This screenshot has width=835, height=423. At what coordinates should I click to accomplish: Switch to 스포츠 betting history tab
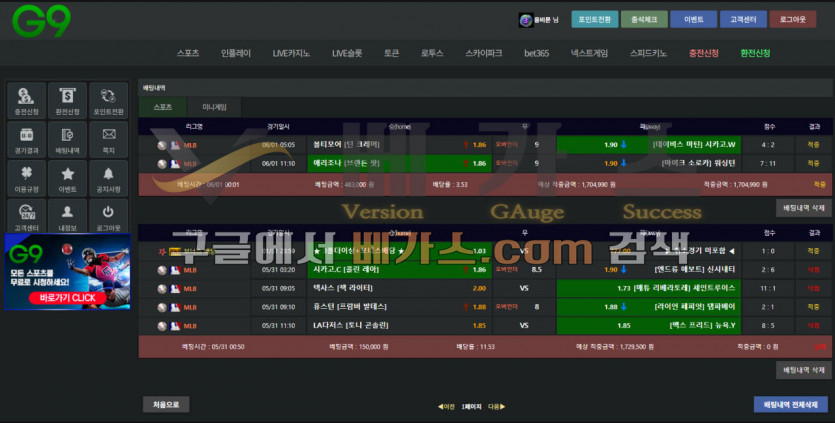[x=163, y=107]
